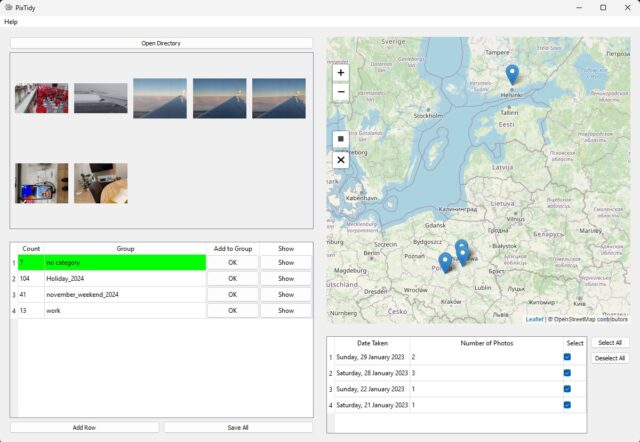
Task: Zoom out on the map
Action: (x=341, y=92)
